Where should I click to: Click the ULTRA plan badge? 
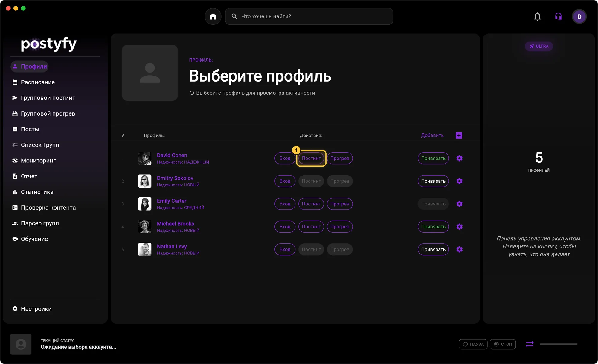coord(539,46)
